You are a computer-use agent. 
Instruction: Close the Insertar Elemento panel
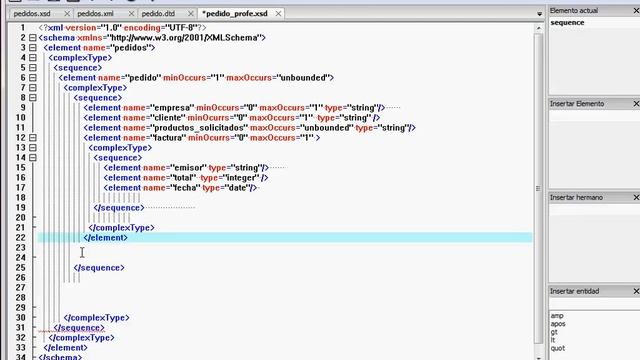click(x=636, y=104)
